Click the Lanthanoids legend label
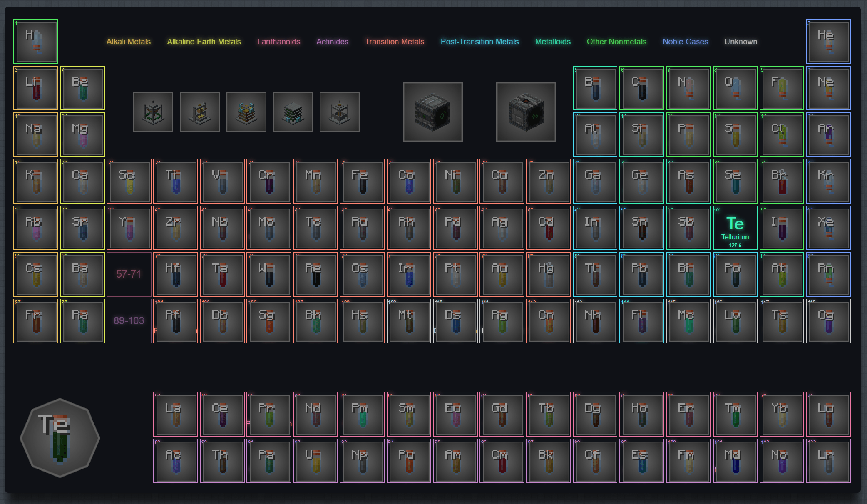Image resolution: width=867 pixels, height=504 pixels. [278, 42]
